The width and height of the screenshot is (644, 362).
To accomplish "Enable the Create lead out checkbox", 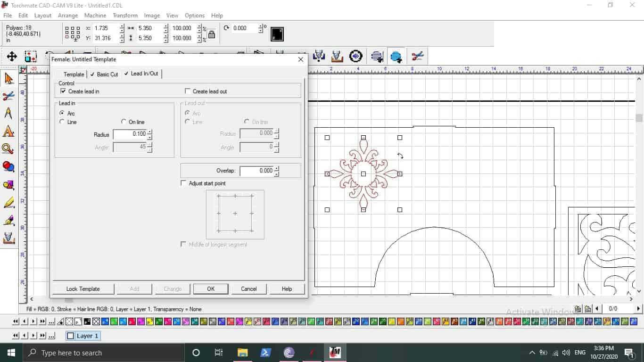I will tap(188, 91).
